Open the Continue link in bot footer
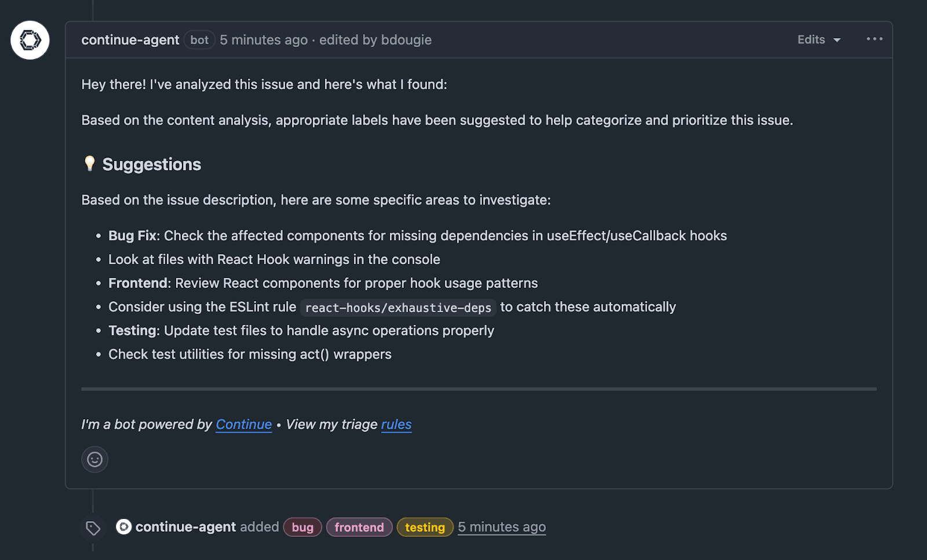Image resolution: width=927 pixels, height=560 pixels. [243, 424]
